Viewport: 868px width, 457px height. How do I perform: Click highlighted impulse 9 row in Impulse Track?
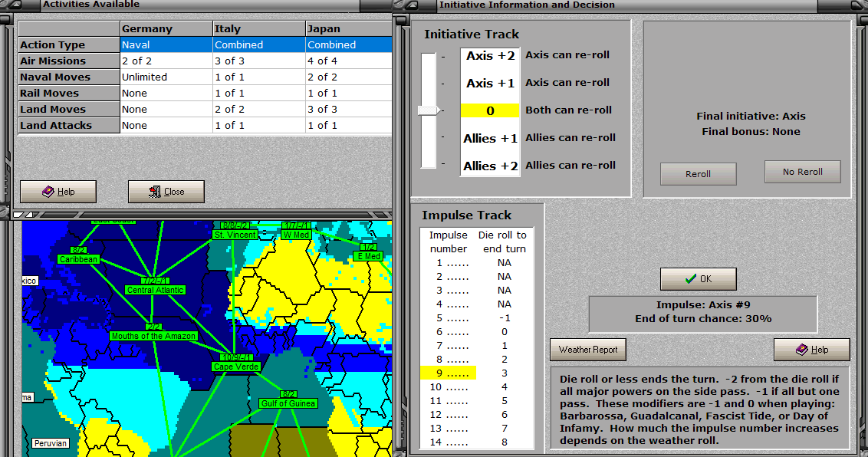pyautogui.click(x=449, y=373)
